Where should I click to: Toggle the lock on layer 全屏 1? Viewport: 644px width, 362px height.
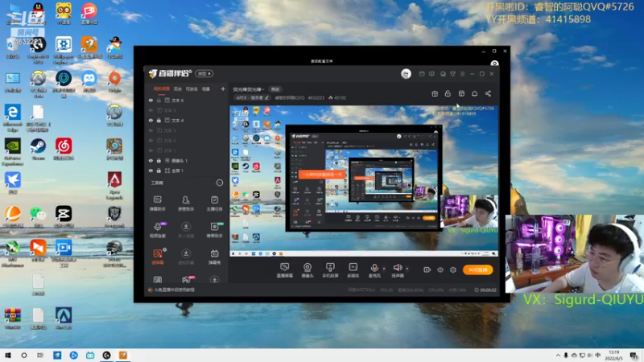[x=159, y=171]
